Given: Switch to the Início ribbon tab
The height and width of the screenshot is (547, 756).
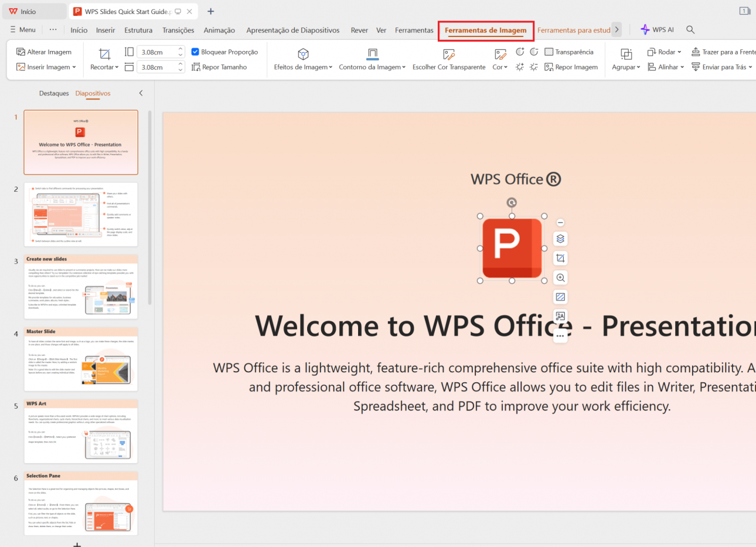Looking at the screenshot, I should tap(79, 30).
